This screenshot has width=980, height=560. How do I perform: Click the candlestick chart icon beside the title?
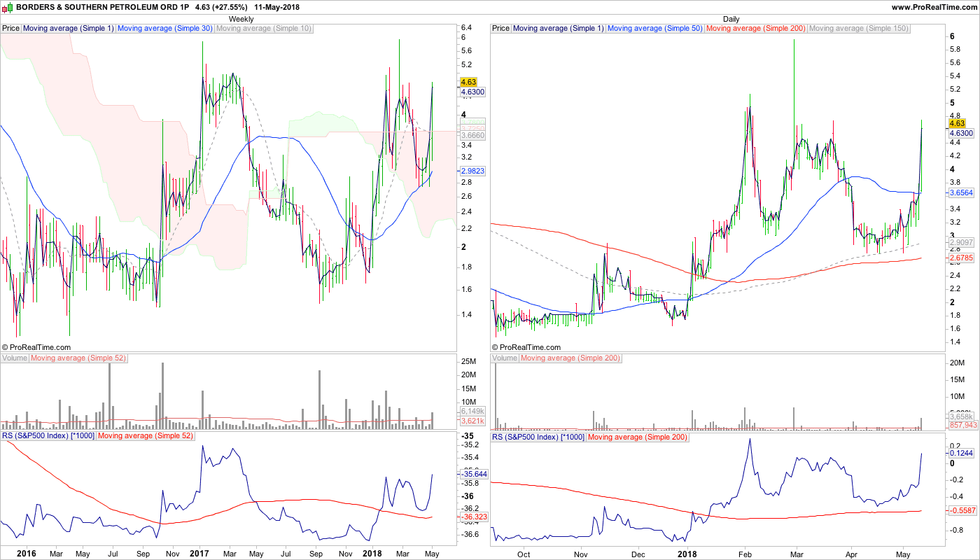pos(8,7)
